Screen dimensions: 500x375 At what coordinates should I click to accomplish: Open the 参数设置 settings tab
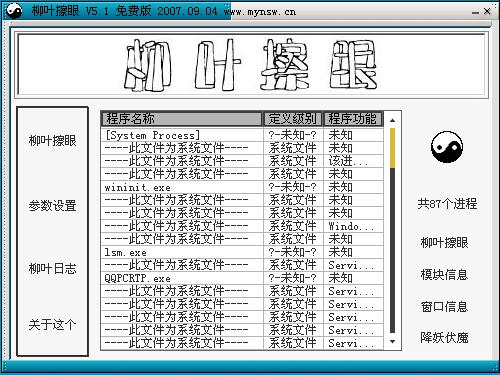pos(52,205)
